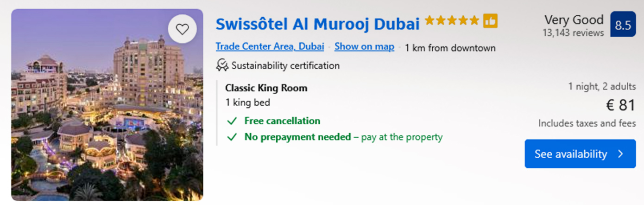Image resolution: width=644 pixels, height=205 pixels.
Task: Click the Includes taxes and fees note
Action: [x=587, y=123]
